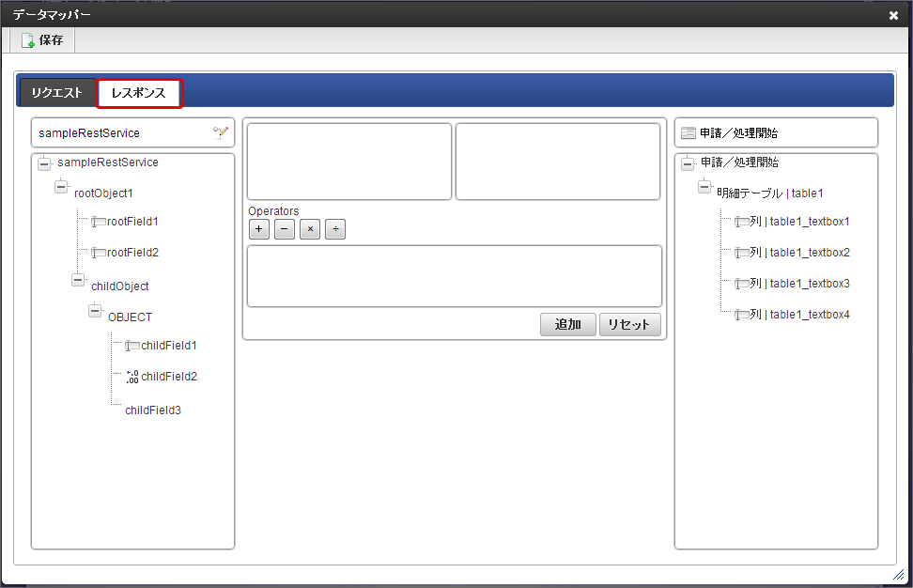This screenshot has width=913, height=588.
Task: Click the decimal number icon of childField2
Action: (132, 377)
